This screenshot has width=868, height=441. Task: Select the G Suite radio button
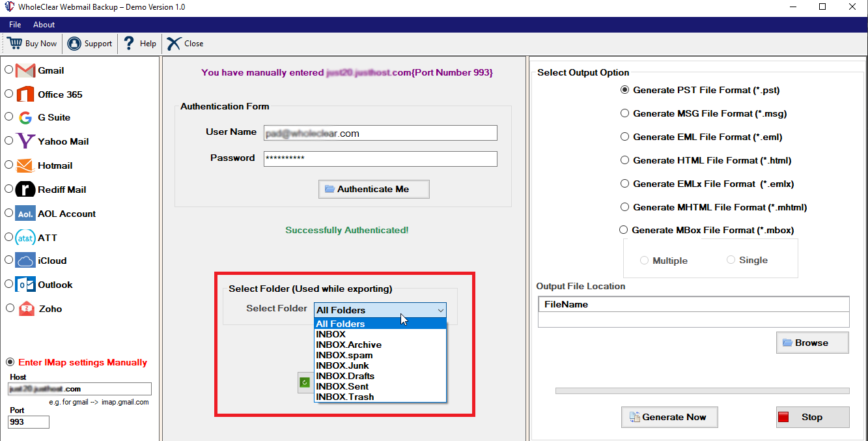8,117
